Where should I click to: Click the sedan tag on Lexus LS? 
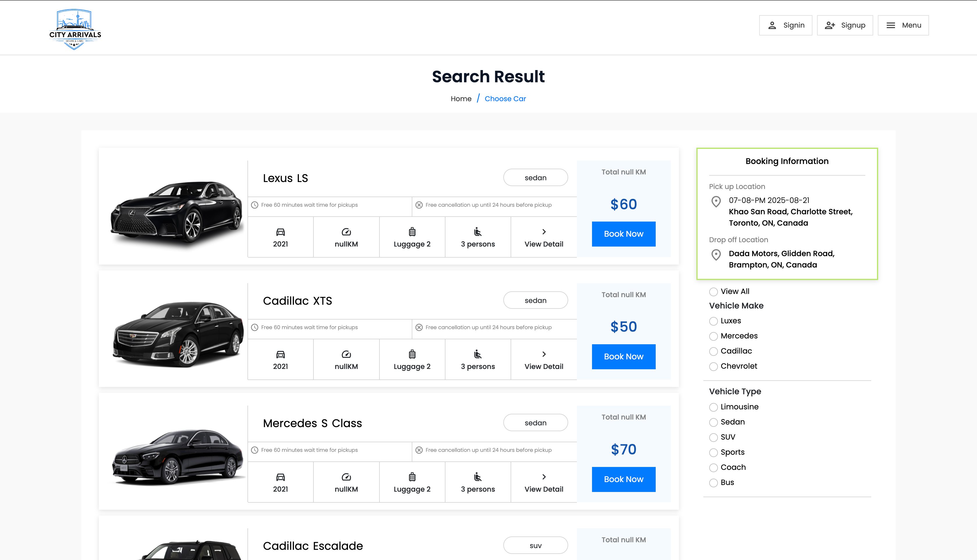point(535,178)
